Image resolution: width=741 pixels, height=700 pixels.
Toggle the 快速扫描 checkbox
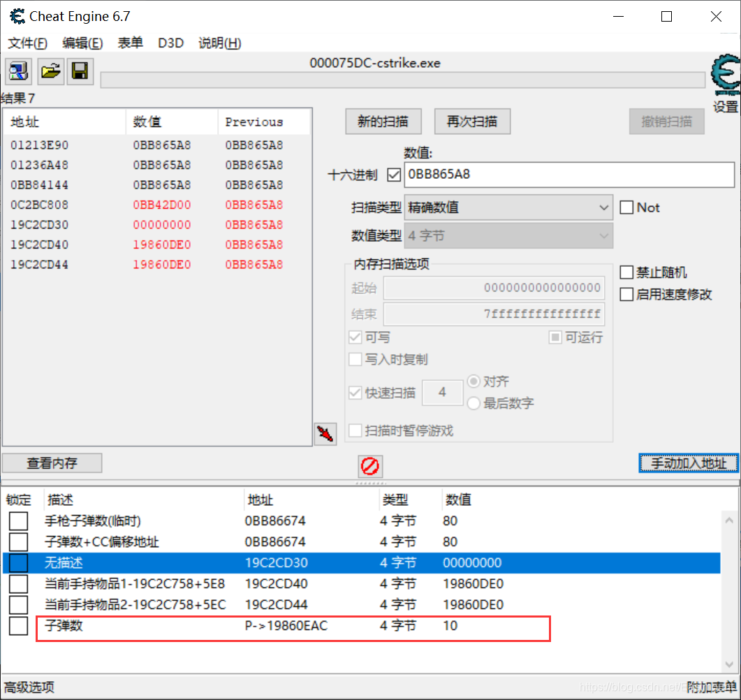355,393
